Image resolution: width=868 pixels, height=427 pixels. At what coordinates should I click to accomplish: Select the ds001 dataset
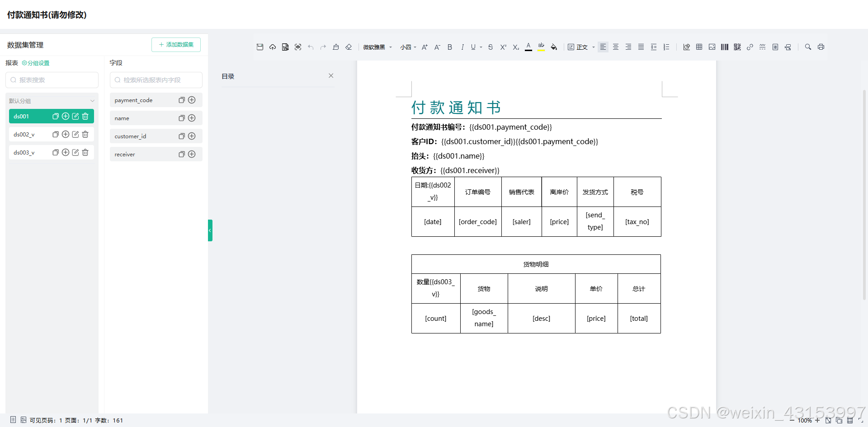(x=21, y=117)
